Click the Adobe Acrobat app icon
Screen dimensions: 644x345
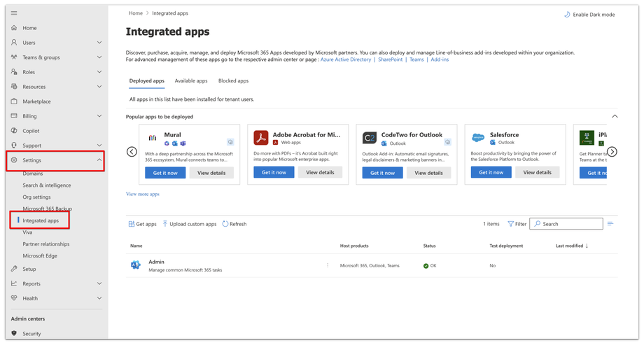click(261, 138)
